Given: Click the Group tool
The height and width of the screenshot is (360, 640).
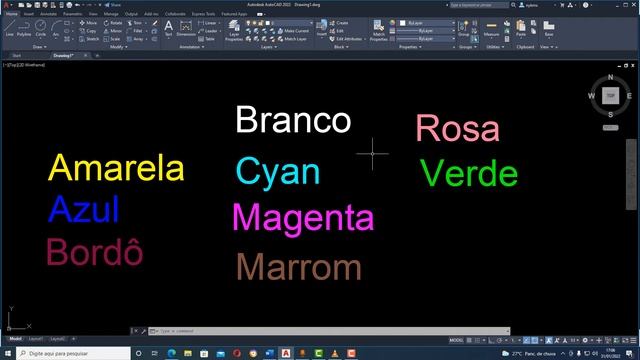Looking at the screenshot, I should pyautogui.click(x=463, y=29).
